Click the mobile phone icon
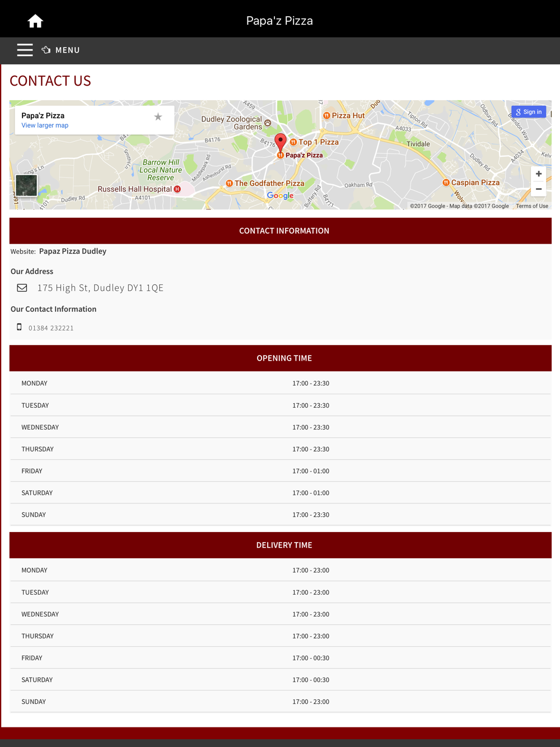 tap(19, 327)
